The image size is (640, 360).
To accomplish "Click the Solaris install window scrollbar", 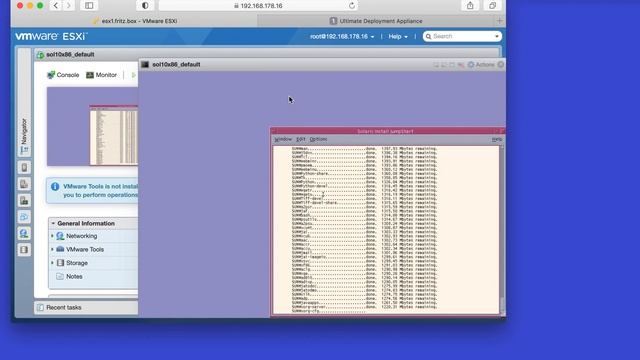I will click(502, 230).
